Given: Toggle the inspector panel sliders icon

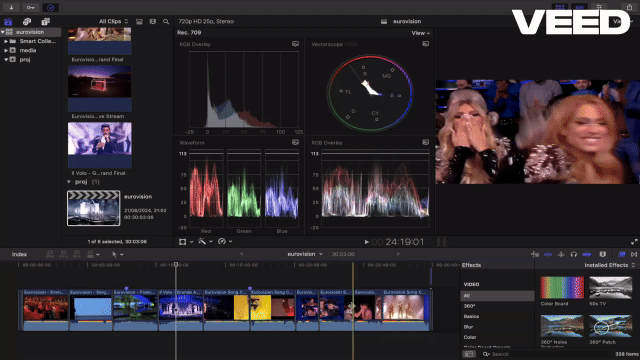Looking at the screenshot, I should point(599,7).
